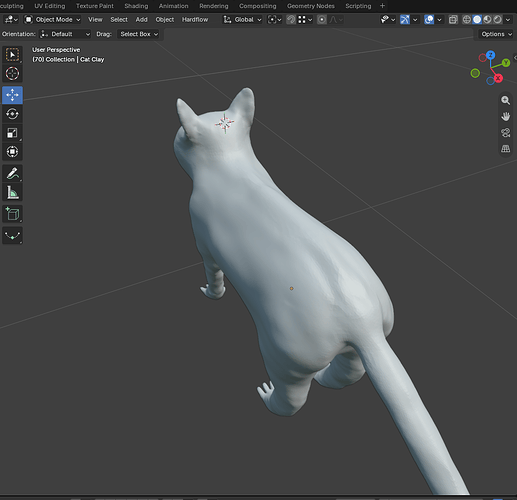The height and width of the screenshot is (500, 517).
Task: Add a new workspace with plus
Action: pyautogui.click(x=382, y=6)
